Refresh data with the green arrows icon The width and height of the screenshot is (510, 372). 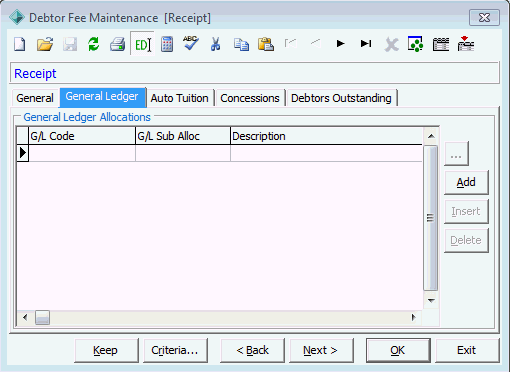(x=94, y=44)
